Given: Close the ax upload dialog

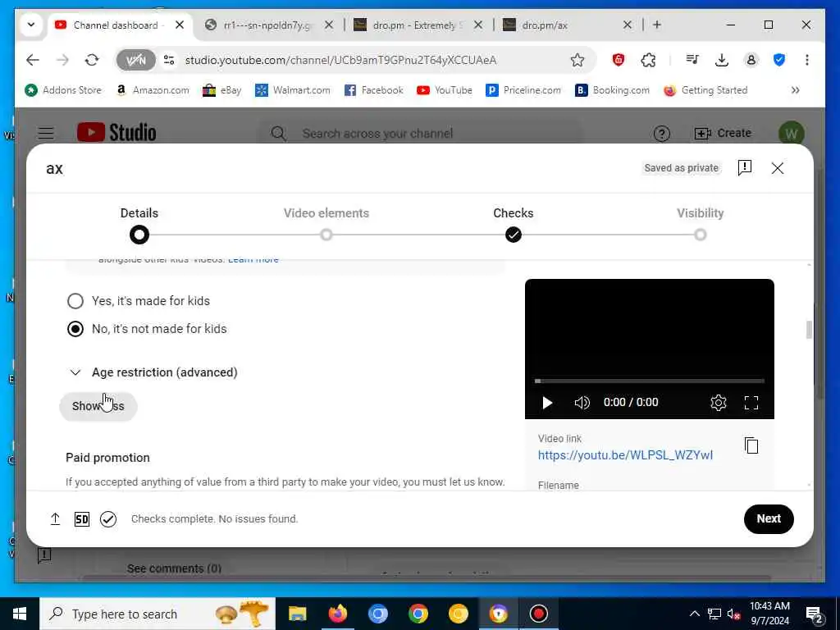Looking at the screenshot, I should pyautogui.click(x=778, y=168).
